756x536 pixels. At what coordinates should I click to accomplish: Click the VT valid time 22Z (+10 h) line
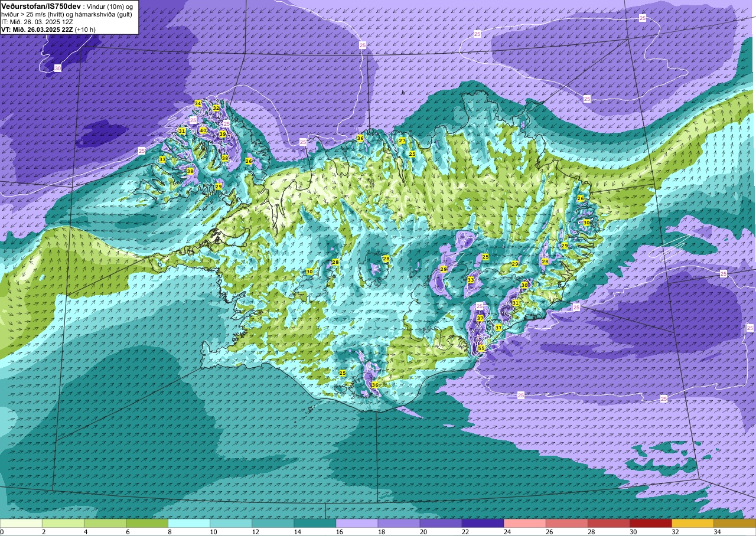[x=48, y=29]
